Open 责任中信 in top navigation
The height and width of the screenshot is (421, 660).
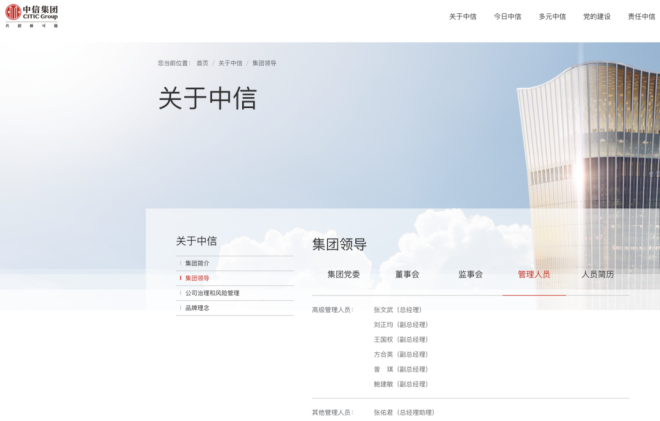point(641,16)
